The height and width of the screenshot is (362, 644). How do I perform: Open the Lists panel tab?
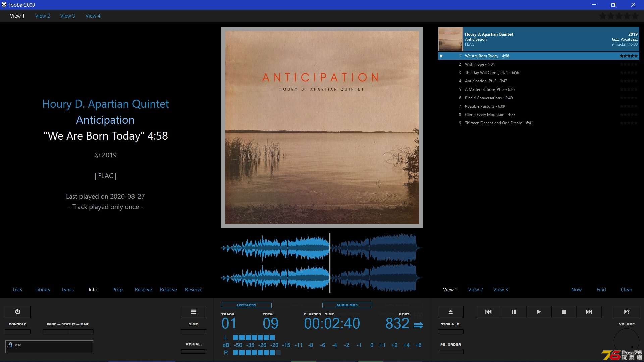(x=17, y=289)
